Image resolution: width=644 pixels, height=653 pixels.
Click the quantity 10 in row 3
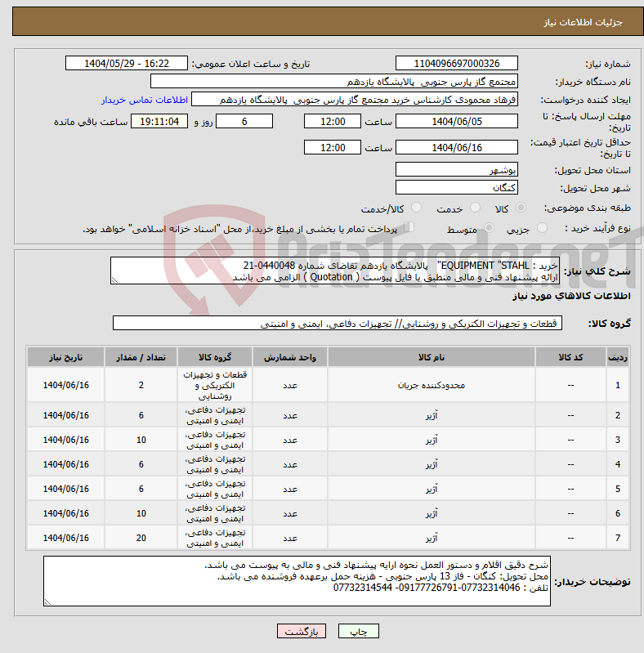point(141,440)
